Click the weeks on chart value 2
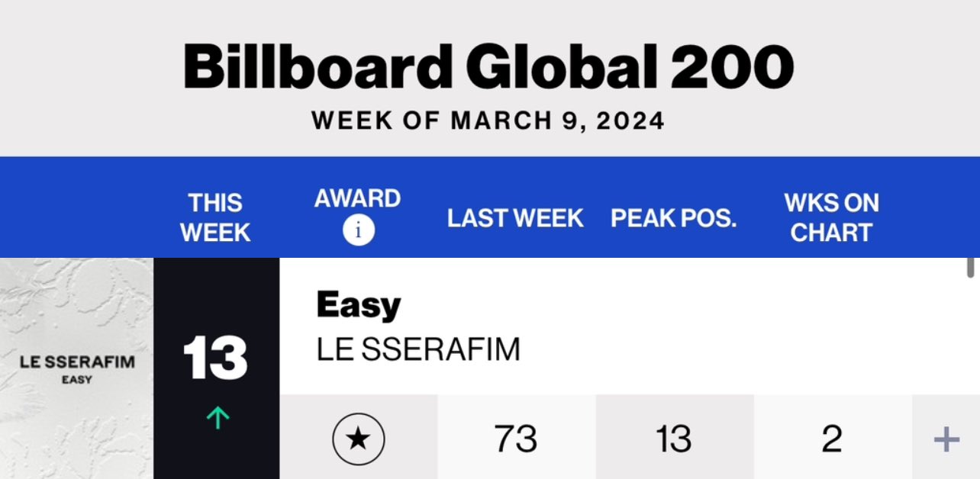Image resolution: width=980 pixels, height=479 pixels. [832, 439]
